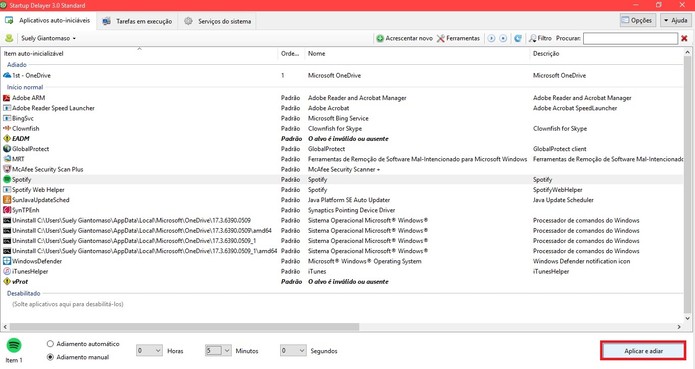Click the play button in toolbar
This screenshot has width=695, height=369.
coord(491,39)
